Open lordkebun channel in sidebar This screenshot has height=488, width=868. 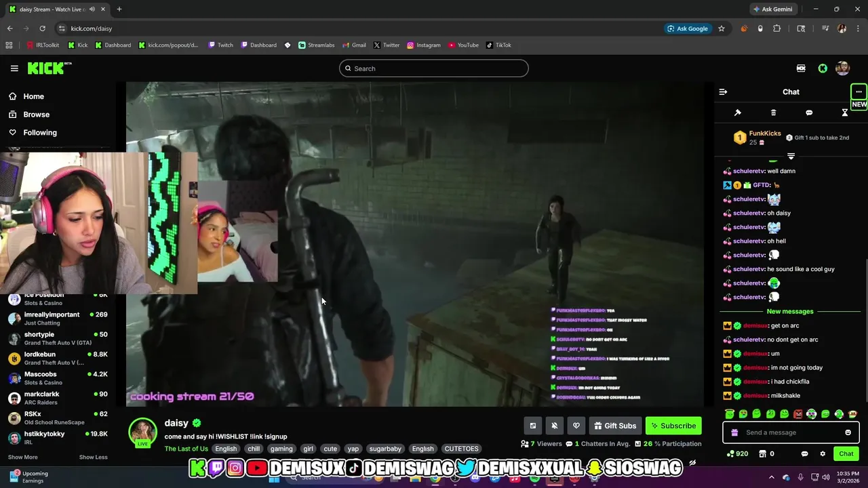tap(58, 358)
